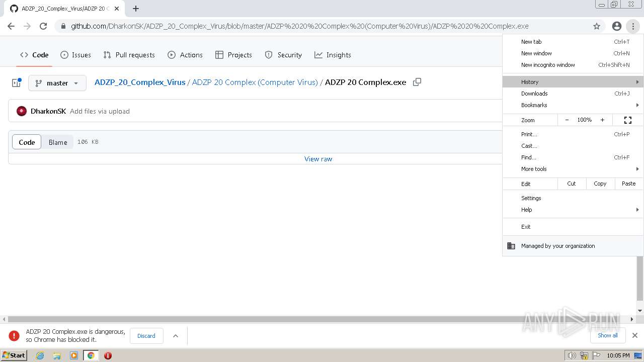
Task: Open the Insights tab
Action: 333,55
